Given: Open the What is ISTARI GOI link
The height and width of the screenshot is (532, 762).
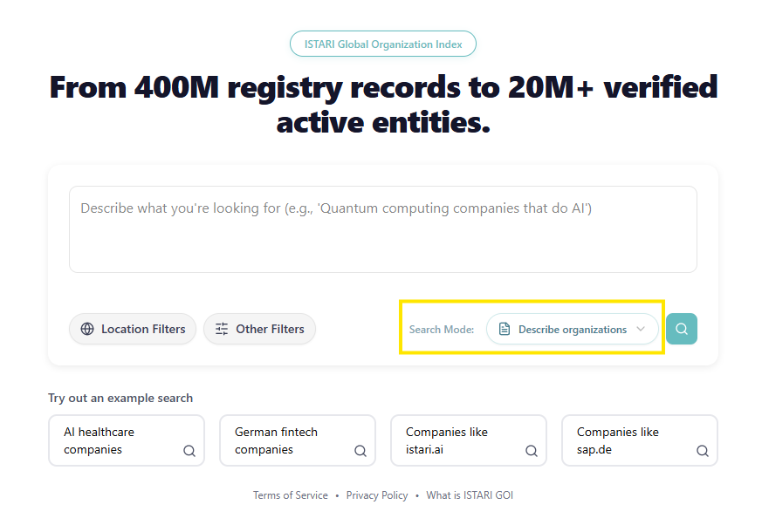Looking at the screenshot, I should coord(470,495).
